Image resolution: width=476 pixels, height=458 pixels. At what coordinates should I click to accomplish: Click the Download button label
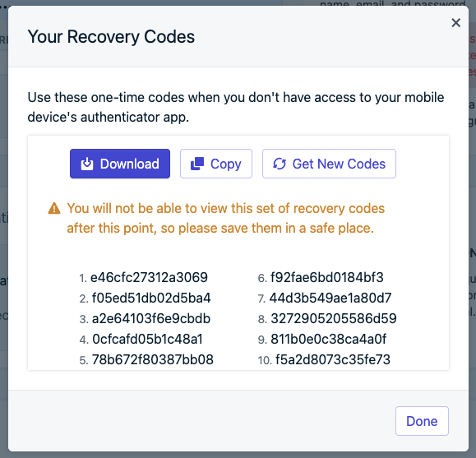click(130, 164)
